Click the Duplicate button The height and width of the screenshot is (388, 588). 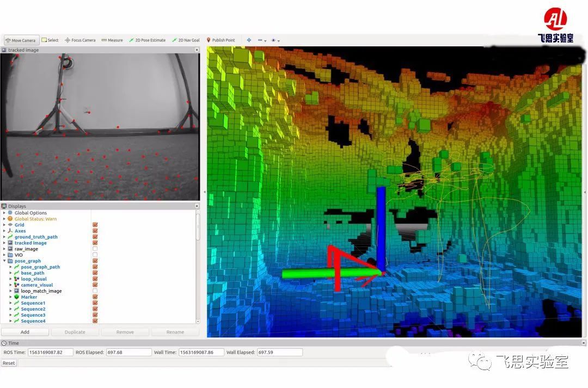pos(75,332)
